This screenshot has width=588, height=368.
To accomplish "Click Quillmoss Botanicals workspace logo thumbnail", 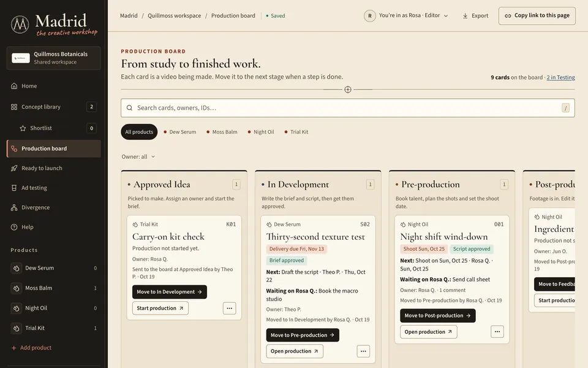I will 21,58.
